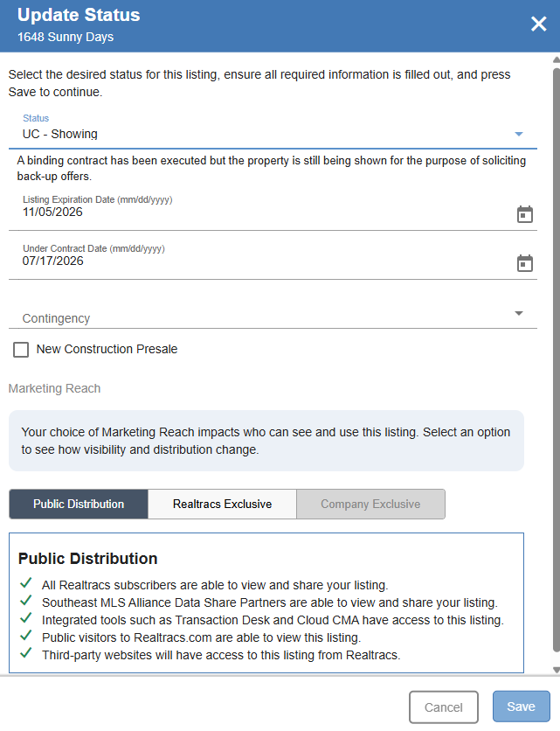Open calendar picker for Listing Expiration Date
The width and height of the screenshot is (560, 731).
tap(524, 214)
